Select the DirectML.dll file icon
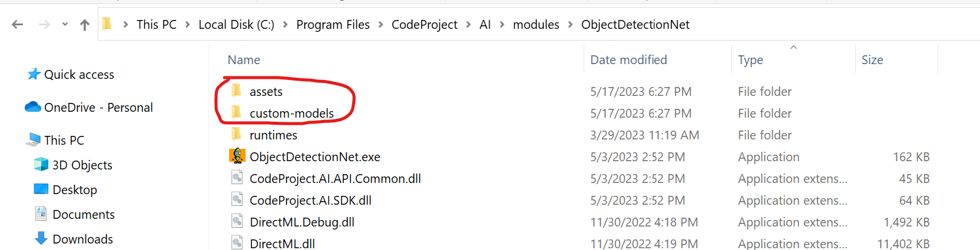This screenshot has width=980, height=250. [237, 243]
